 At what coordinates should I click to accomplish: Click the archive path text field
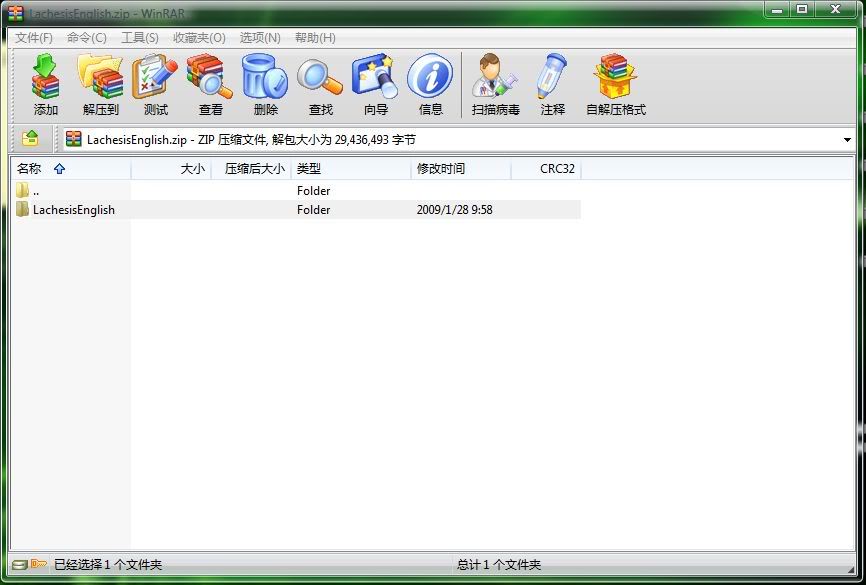(x=460, y=139)
